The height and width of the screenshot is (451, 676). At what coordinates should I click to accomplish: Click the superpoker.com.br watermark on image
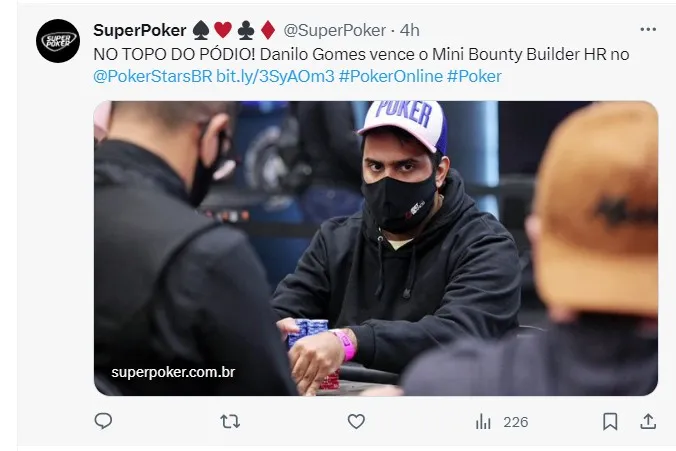click(x=173, y=372)
